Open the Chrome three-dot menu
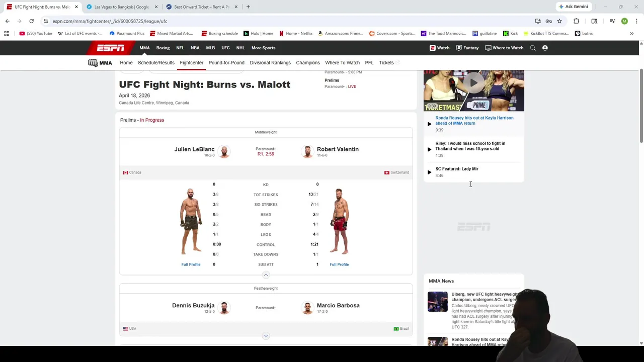Image resolution: width=644 pixels, height=362 pixels. click(x=636, y=21)
